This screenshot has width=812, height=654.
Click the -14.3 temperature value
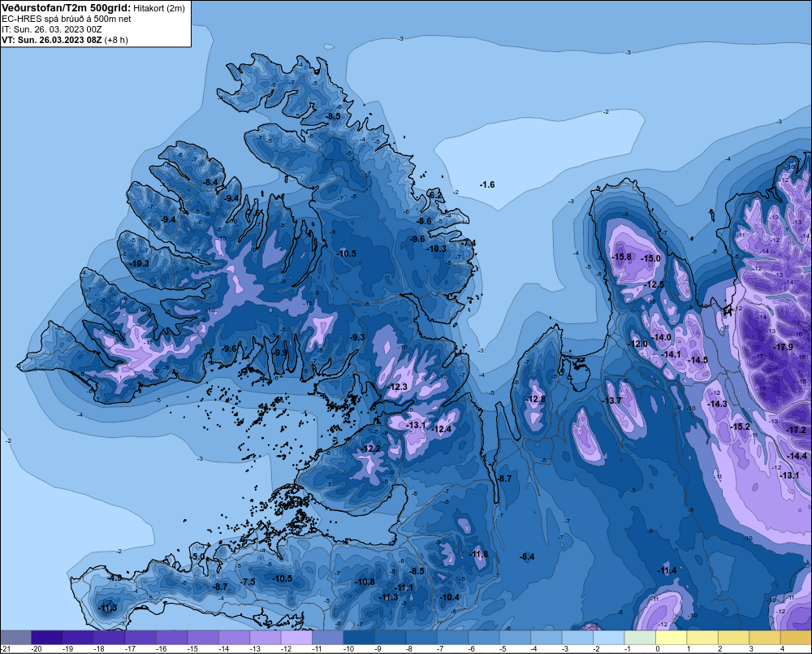tap(718, 404)
